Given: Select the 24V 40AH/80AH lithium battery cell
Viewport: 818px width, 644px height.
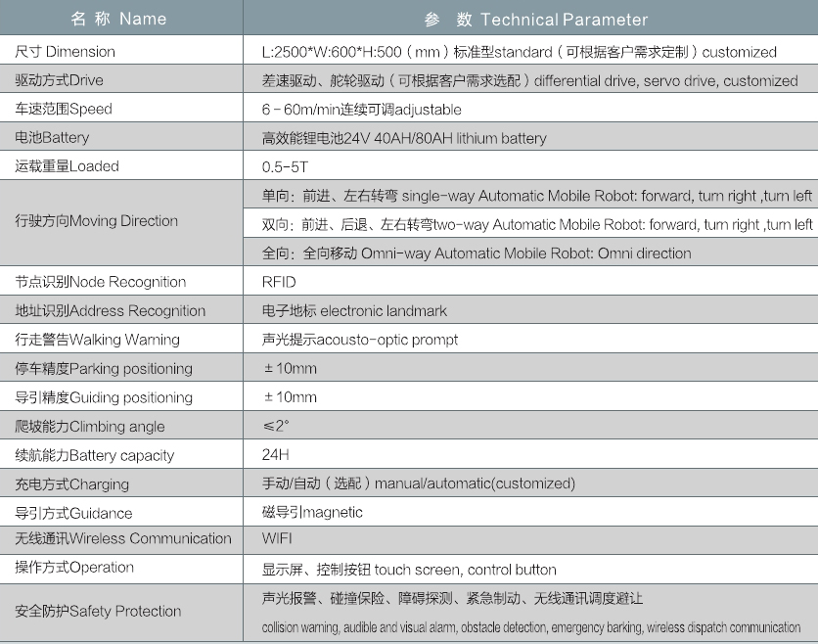Looking at the screenshot, I should pyautogui.click(x=405, y=138).
